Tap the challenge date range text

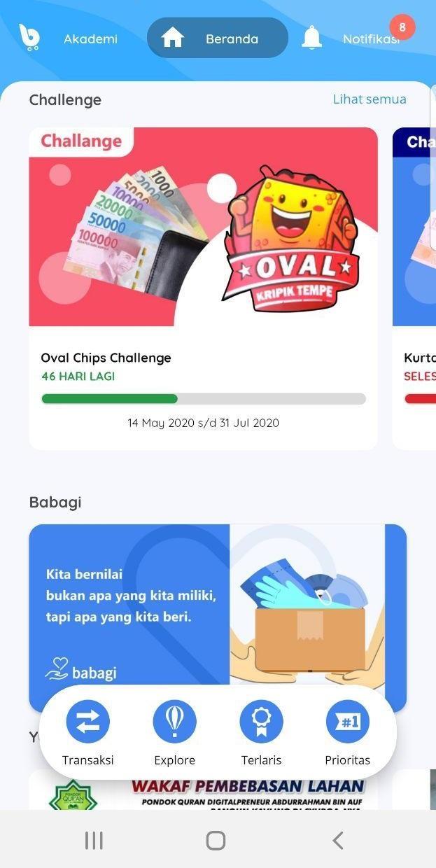[203, 423]
